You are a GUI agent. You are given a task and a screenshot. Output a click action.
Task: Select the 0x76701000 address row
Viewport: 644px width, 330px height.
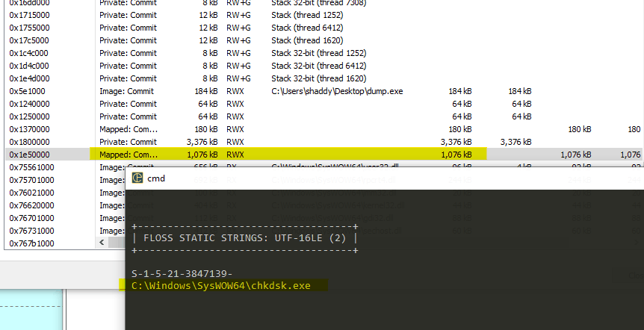(x=31, y=218)
